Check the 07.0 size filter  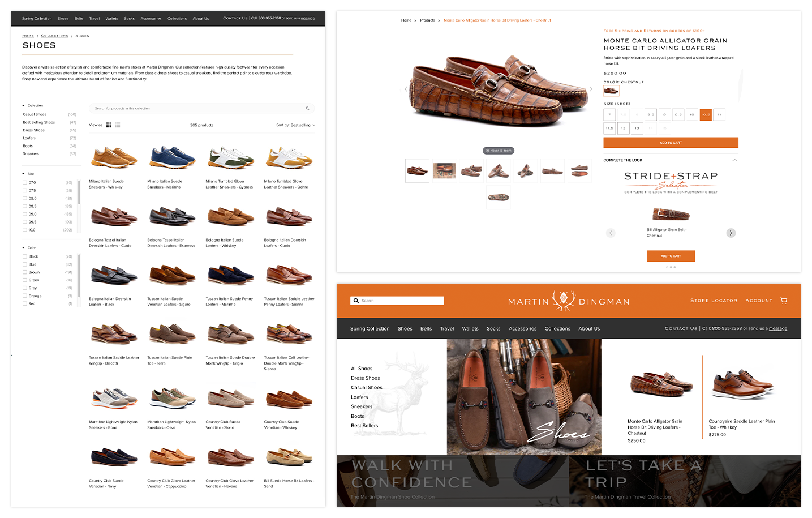pyautogui.click(x=24, y=182)
